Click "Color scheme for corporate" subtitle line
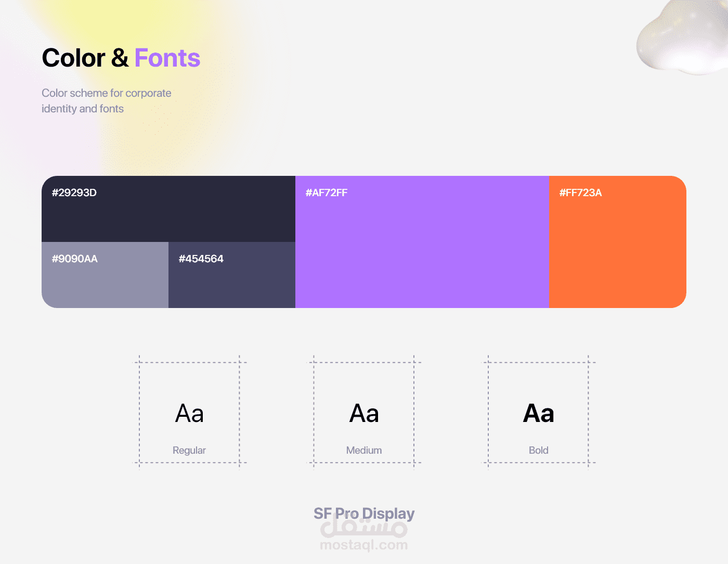Screen dimensions: 728x564 (x=107, y=93)
